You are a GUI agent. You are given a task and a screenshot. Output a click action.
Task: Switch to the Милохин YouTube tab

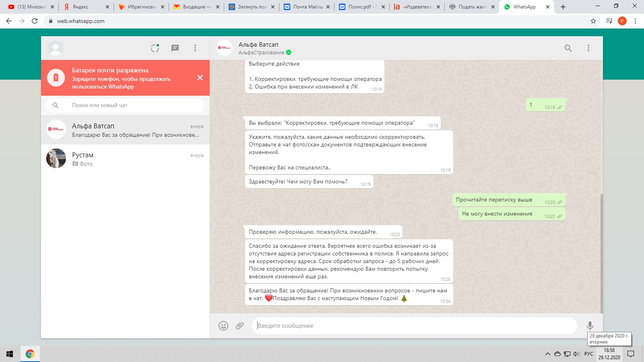point(31,7)
